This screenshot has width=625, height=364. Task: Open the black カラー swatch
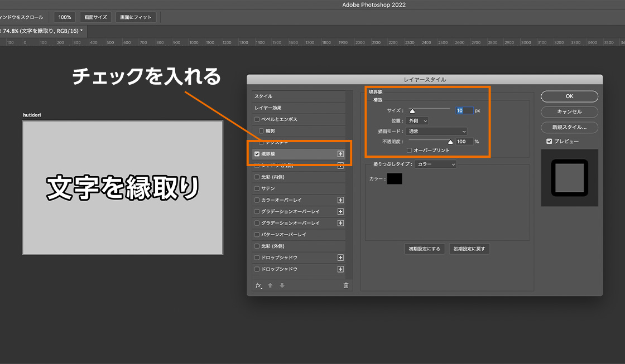click(395, 179)
